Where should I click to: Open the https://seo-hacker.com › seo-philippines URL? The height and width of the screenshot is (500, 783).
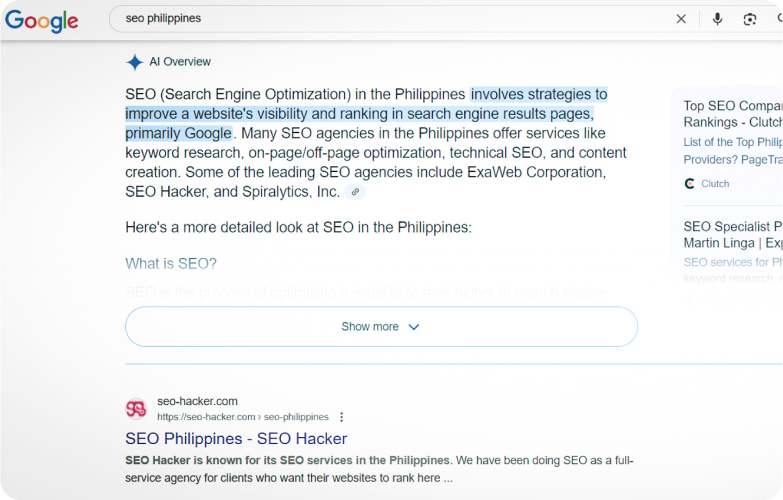[x=243, y=417]
